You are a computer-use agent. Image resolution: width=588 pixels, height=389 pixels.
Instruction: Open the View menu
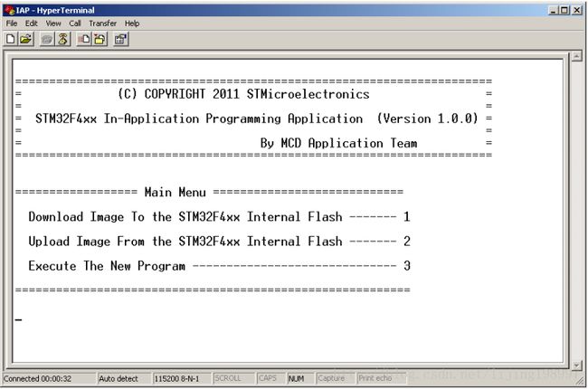(53, 24)
